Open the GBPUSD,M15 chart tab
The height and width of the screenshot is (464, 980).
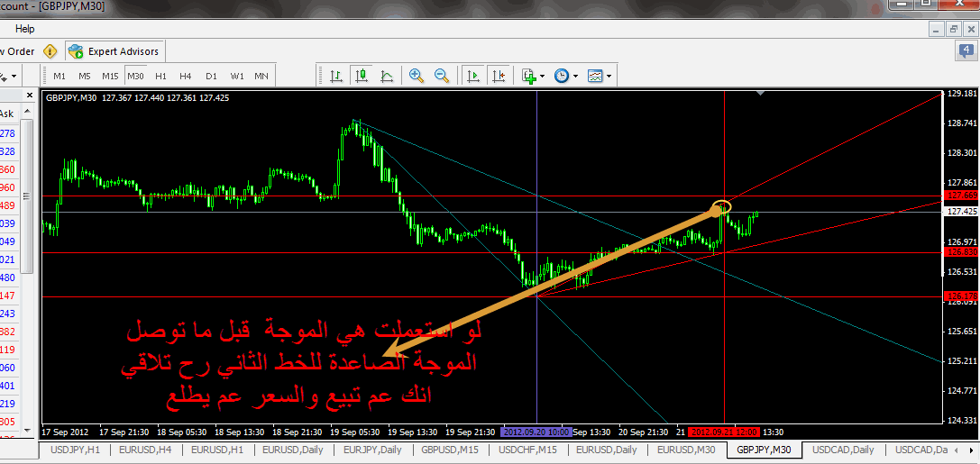450,450
